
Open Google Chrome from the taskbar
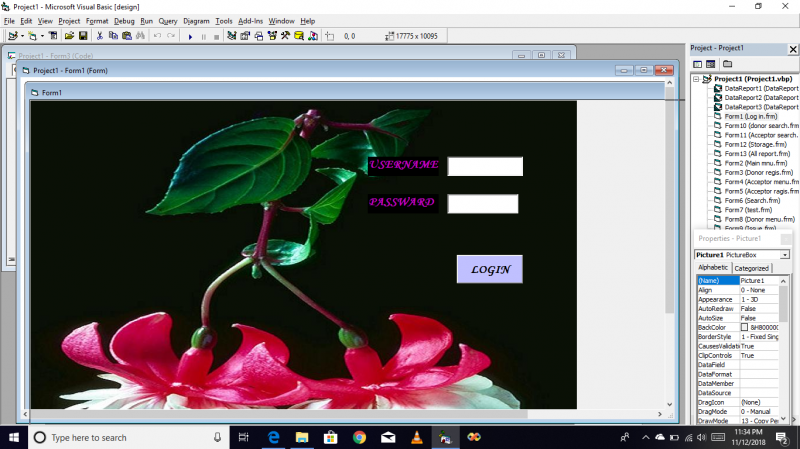[359, 437]
